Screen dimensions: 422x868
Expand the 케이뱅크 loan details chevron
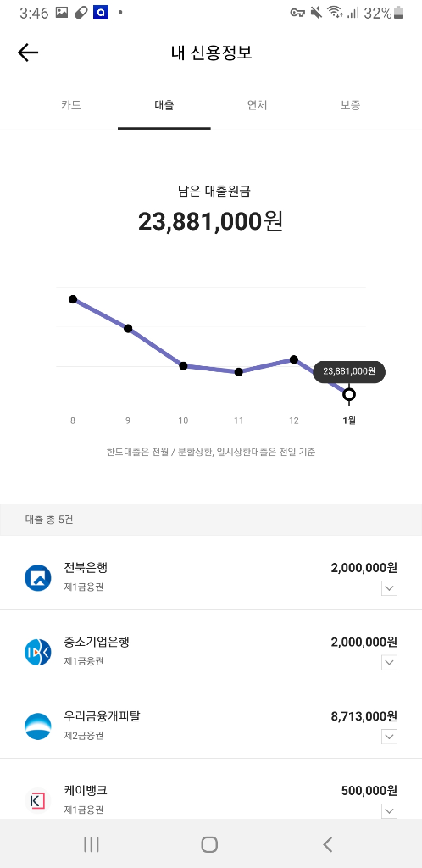389,811
